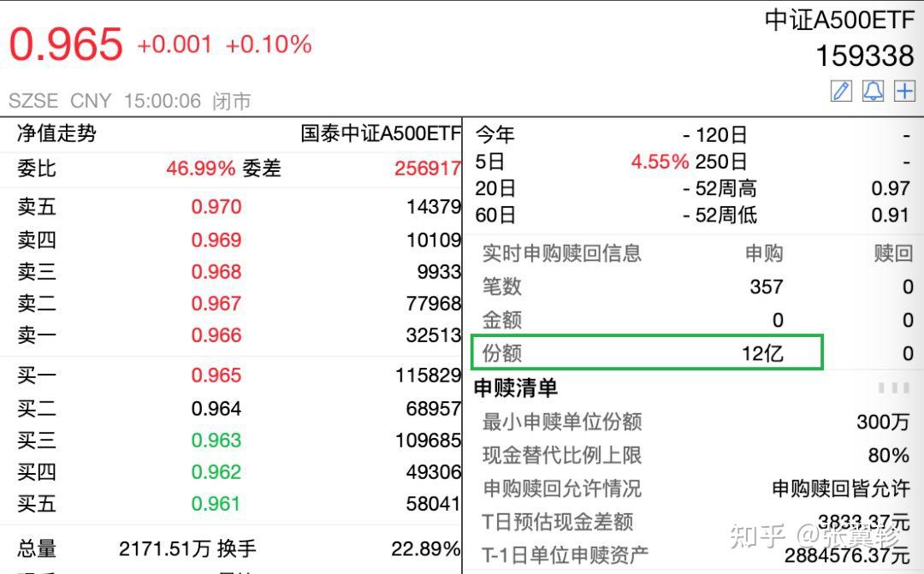The width and height of the screenshot is (924, 574).
Task: Open the 净值走势 chart tab
Action: coord(57,133)
